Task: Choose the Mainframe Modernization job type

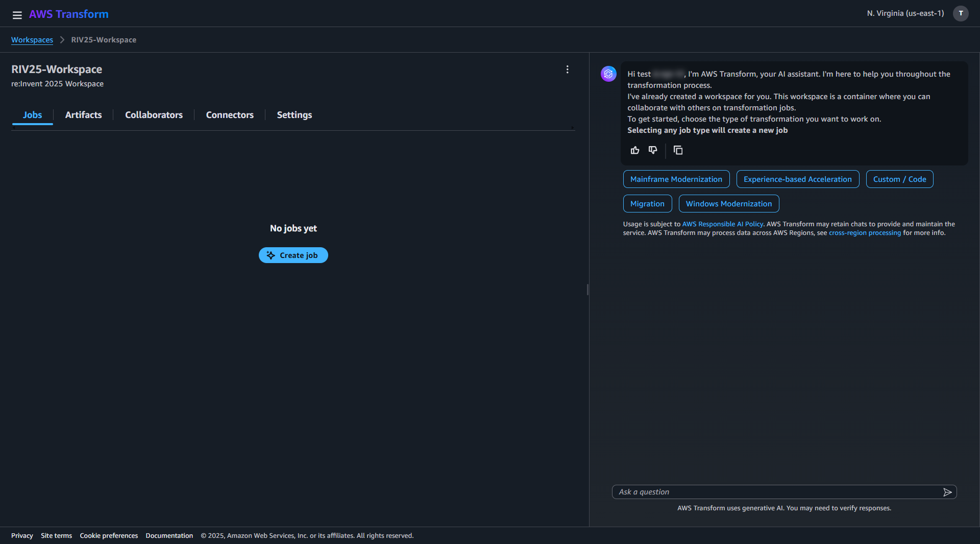Action: 676,179
